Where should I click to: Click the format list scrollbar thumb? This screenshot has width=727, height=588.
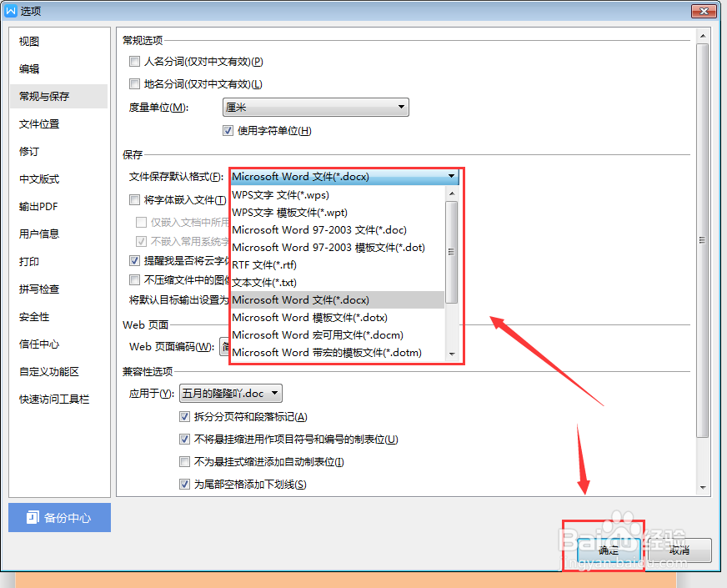click(x=452, y=252)
